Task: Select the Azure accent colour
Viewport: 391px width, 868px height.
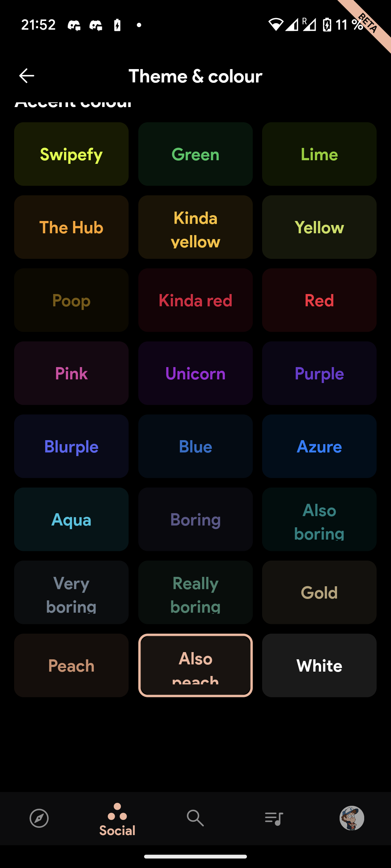Action: (319, 446)
